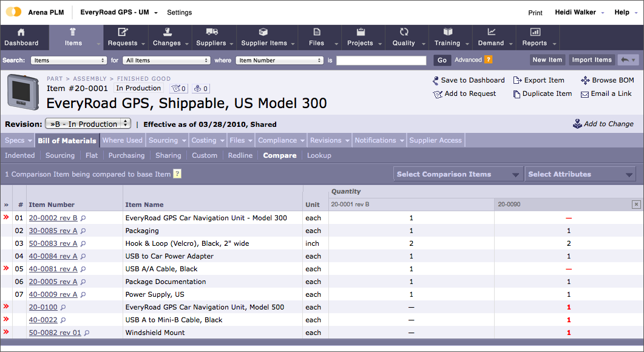Click the Requests pencil icon
Image resolution: width=644 pixels, height=352 pixels.
(x=123, y=32)
